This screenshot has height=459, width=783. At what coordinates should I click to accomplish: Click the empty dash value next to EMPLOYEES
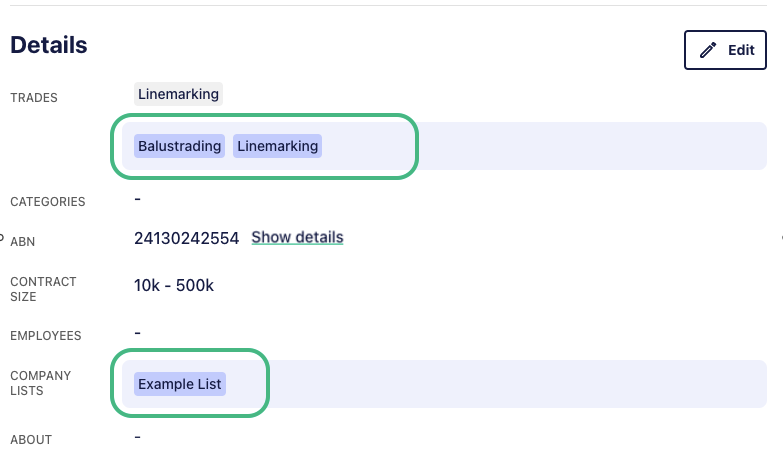(x=137, y=333)
